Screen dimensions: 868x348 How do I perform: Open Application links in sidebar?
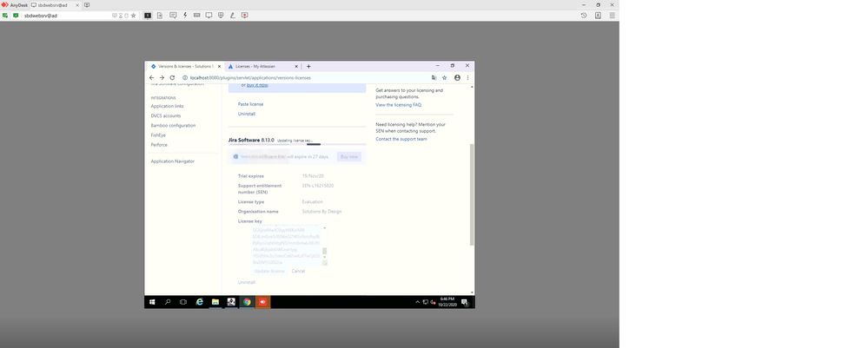coord(167,106)
